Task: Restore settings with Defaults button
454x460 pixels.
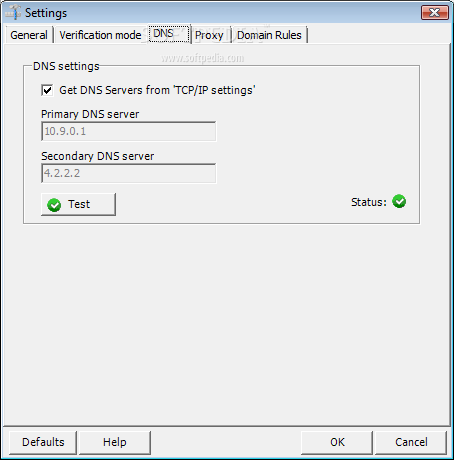Action: [x=43, y=442]
